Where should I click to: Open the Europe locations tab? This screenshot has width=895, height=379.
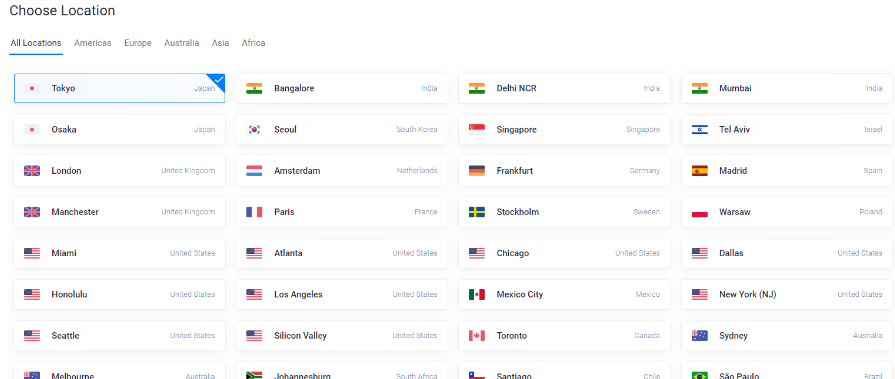[x=138, y=43]
